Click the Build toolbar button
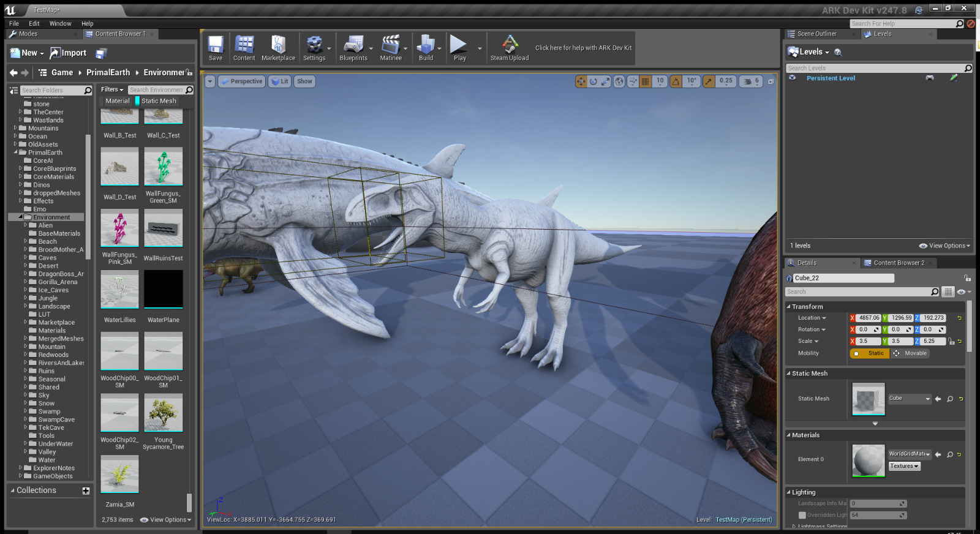 coord(426,48)
